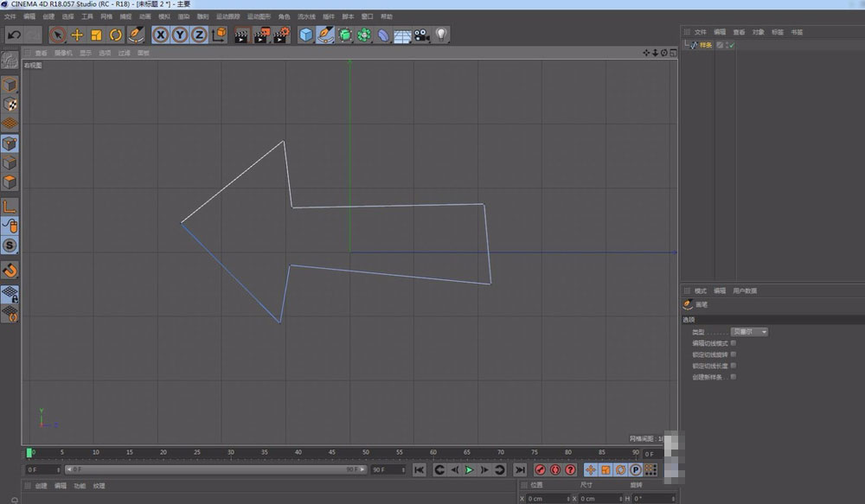
Task: Select the Scale tool
Action: pyautogui.click(x=97, y=35)
